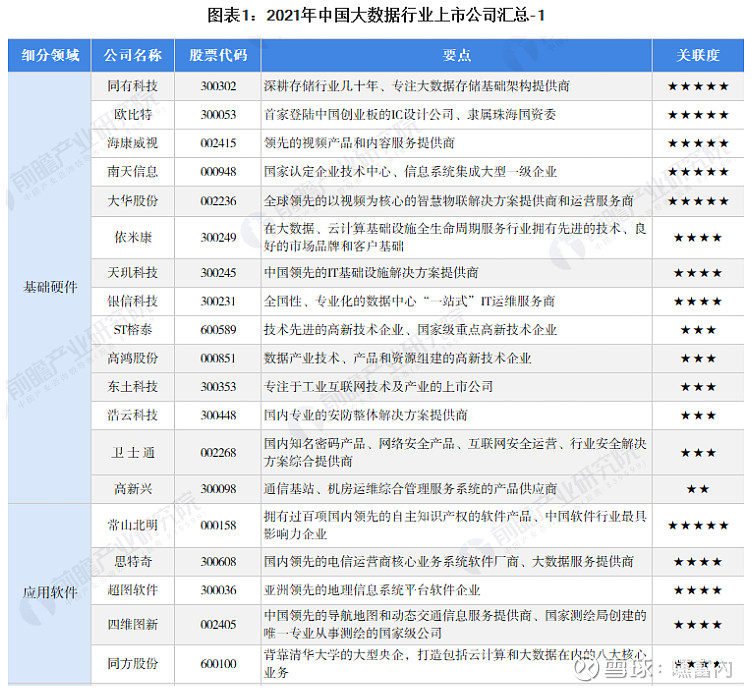
Task: Click company name 思特奇
Action: point(133,561)
